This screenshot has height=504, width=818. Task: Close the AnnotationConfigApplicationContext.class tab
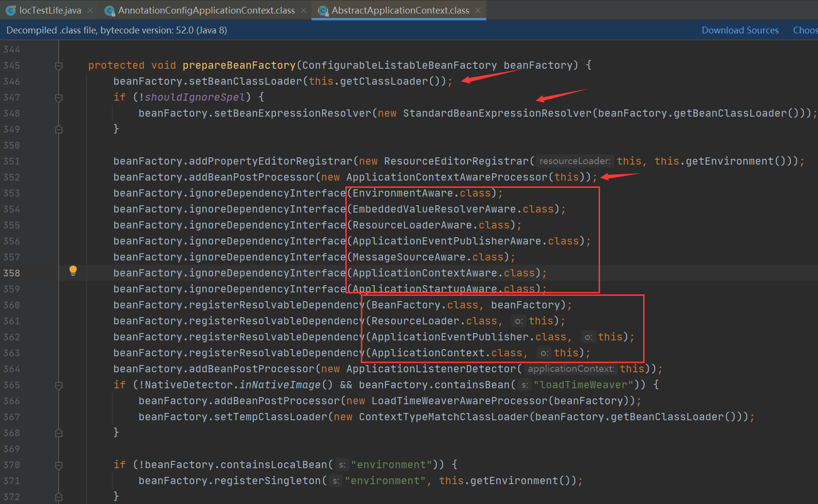tap(304, 10)
